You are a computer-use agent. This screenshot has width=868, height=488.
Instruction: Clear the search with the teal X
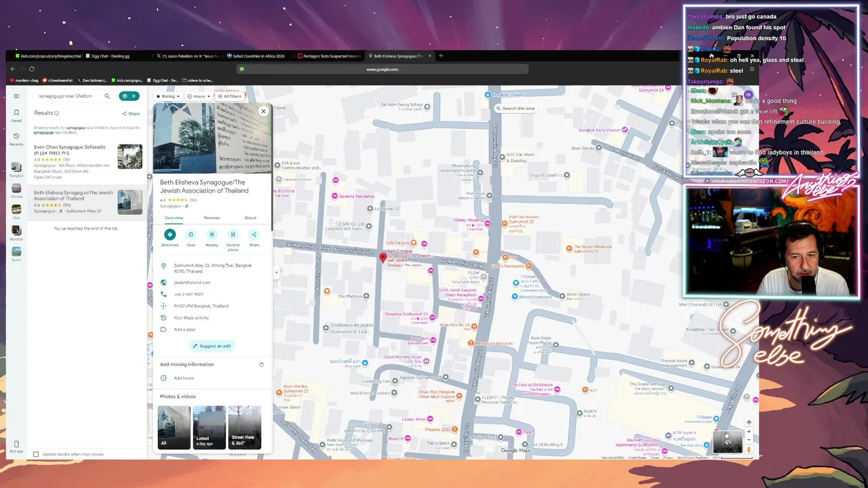(134, 96)
